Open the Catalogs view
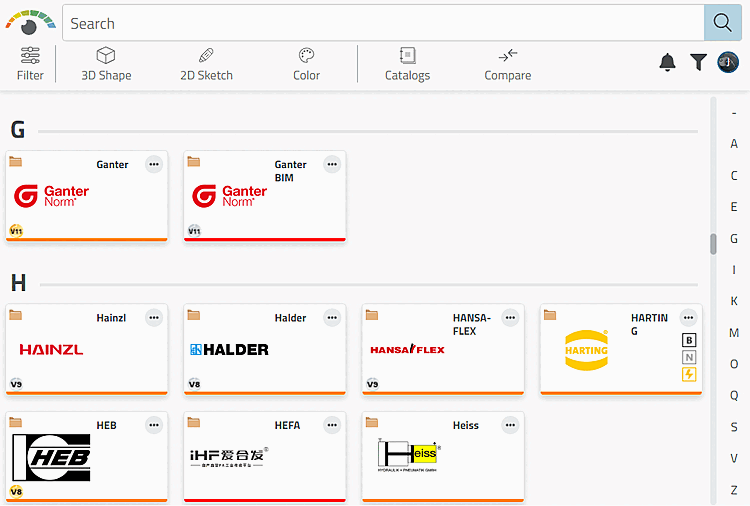The width and height of the screenshot is (750, 506). 407,64
